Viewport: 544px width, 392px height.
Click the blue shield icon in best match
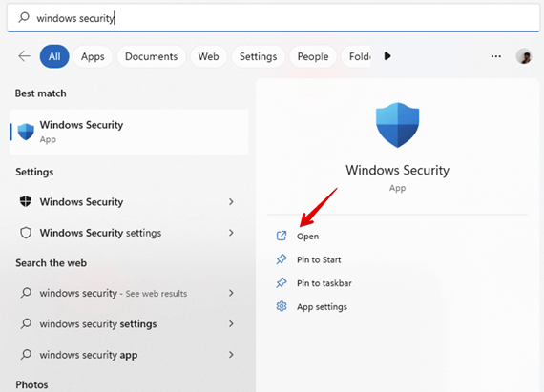(26, 132)
